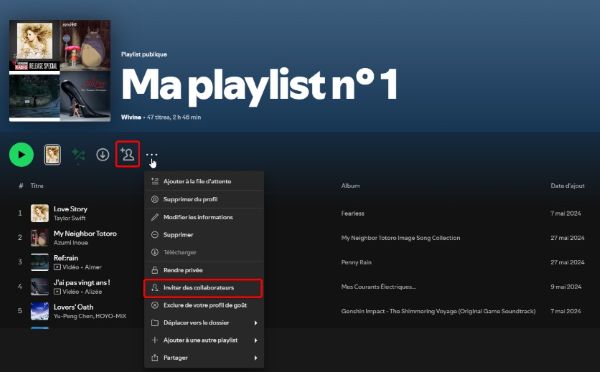Choose 'Ajouter à la file d'attente'
Viewport: 600px width, 372px height.
tap(204, 181)
